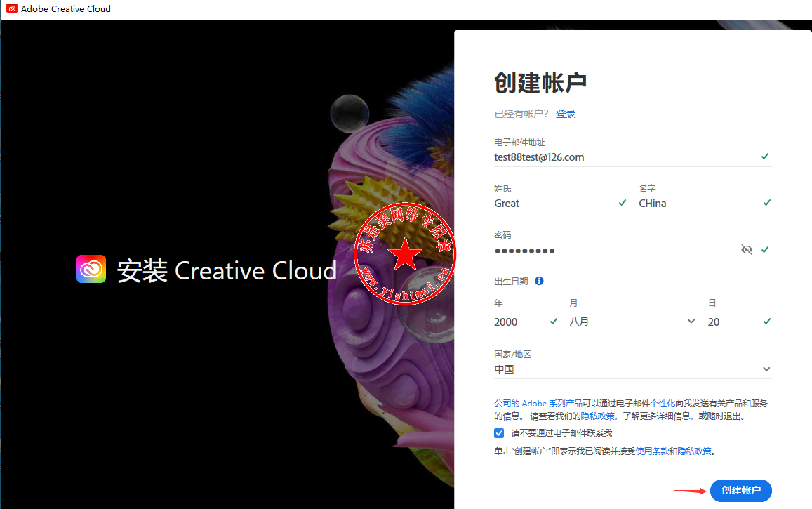The height and width of the screenshot is (509, 812).
Task: Edit the surname field containing Great
Action: (x=560, y=204)
